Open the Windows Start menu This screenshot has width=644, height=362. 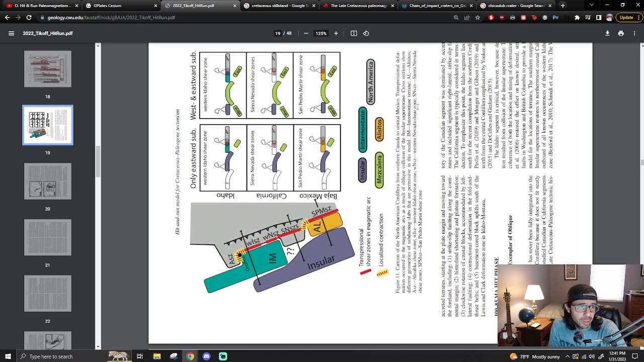[9, 356]
